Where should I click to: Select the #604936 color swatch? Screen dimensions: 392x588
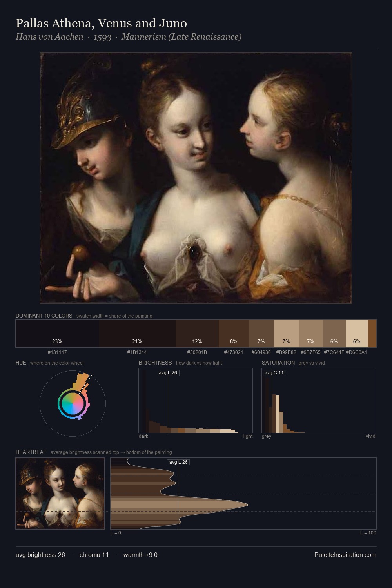(261, 334)
